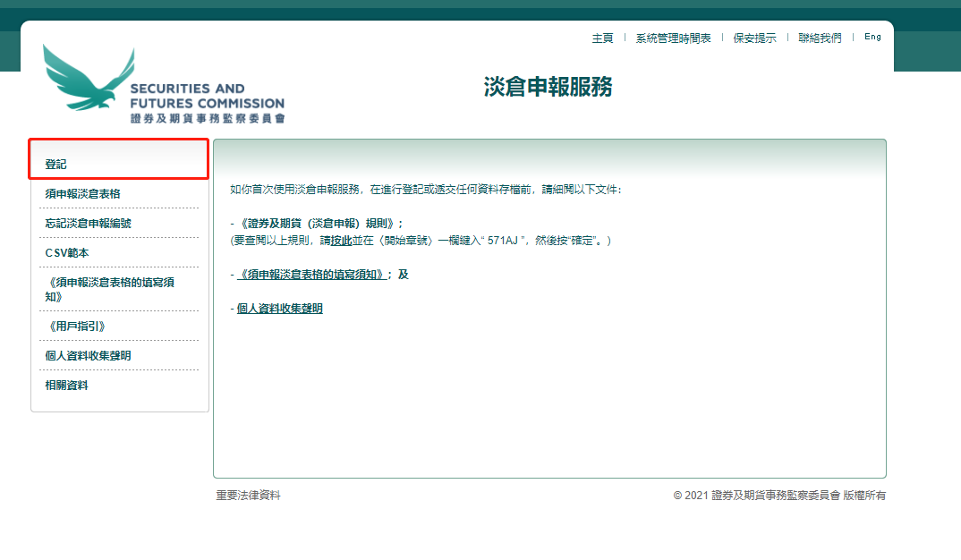The height and width of the screenshot is (560, 961).
Task: Switch language to Eng
Action: (x=872, y=38)
